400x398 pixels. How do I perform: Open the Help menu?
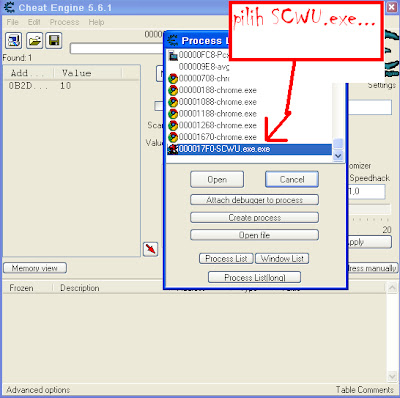96,22
